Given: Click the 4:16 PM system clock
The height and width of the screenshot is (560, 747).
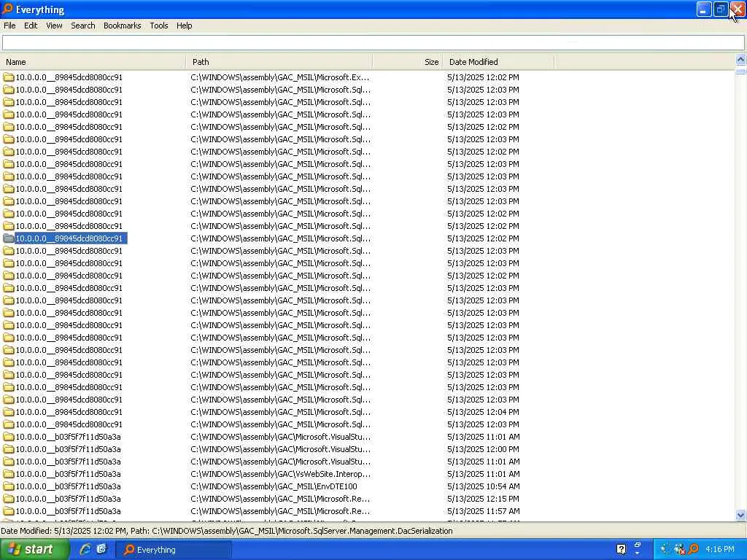Looking at the screenshot, I should tap(720, 550).
